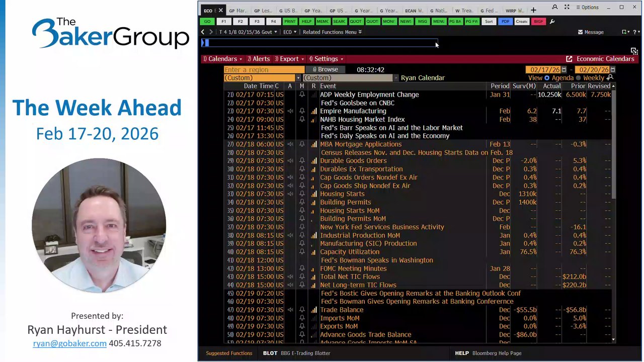Click relevance bars icon for Durable Goods Orders
This screenshot has width=644, height=362.
point(314,161)
